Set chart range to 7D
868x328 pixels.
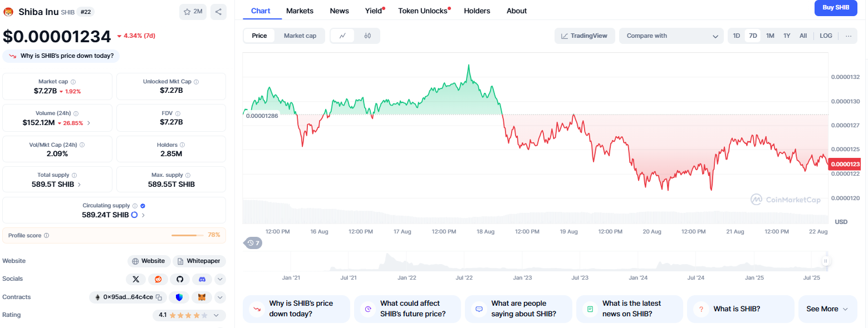point(753,36)
